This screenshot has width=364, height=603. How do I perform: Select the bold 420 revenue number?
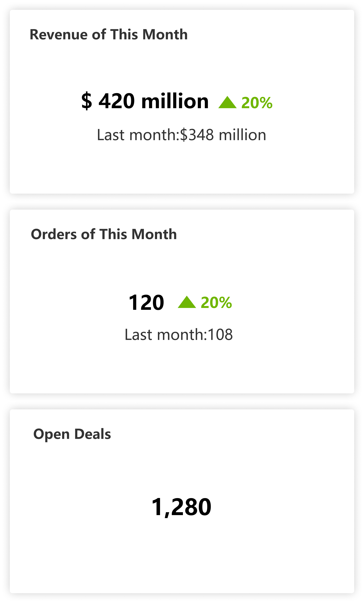pyautogui.click(x=117, y=101)
